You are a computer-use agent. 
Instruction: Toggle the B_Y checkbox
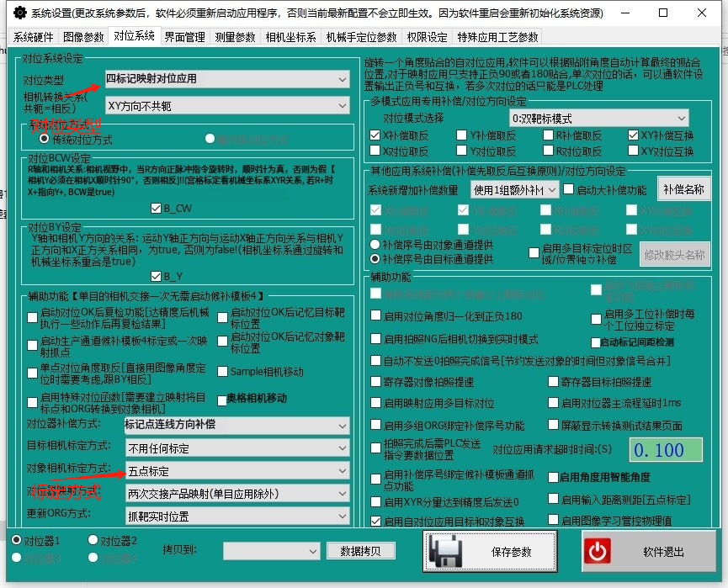[156, 276]
